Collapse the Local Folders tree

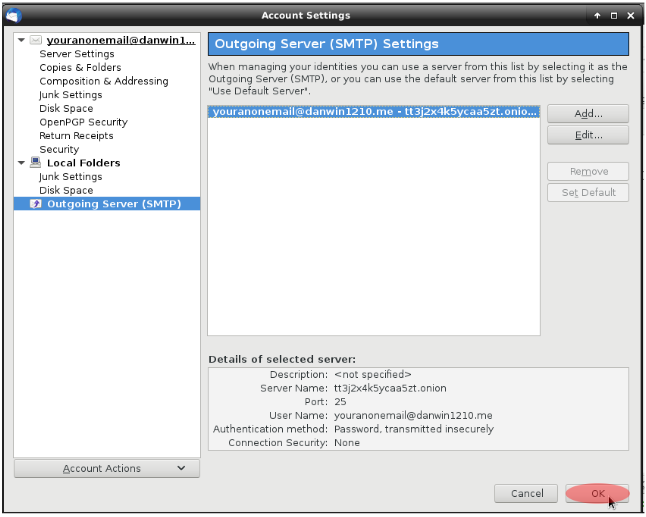[x=21, y=163]
